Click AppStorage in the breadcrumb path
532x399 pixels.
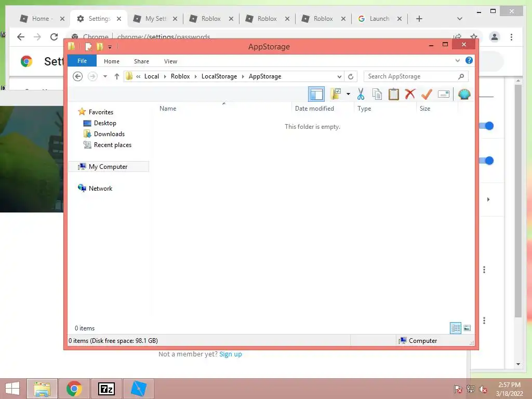265,76
